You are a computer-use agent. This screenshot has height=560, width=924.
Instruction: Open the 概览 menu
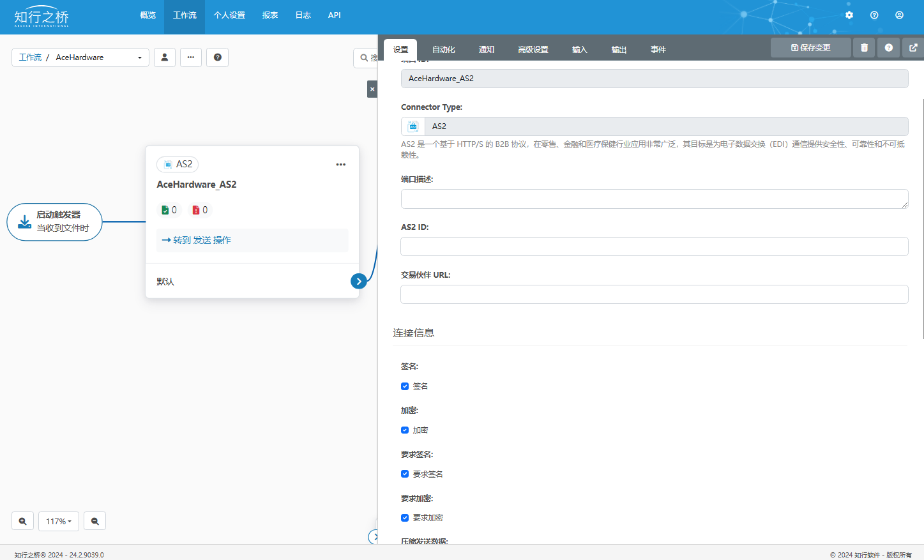[x=148, y=15]
